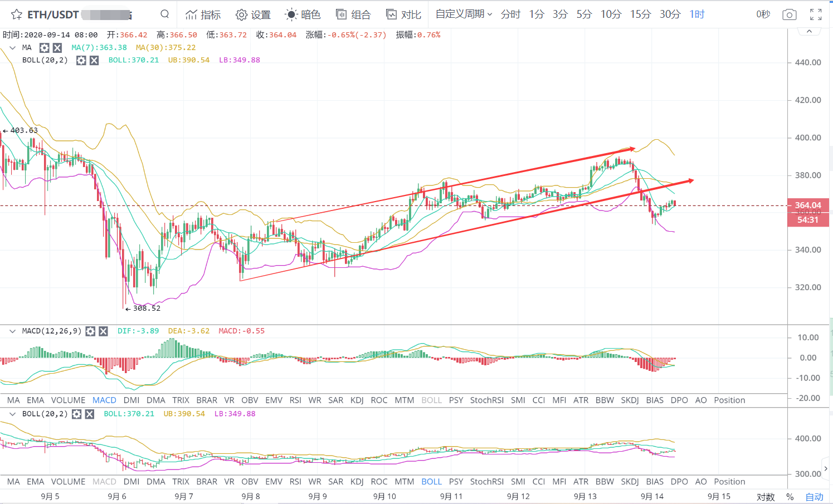833x504 pixels.
Task: Add ETH/USDT to favorites with the star
Action: tap(16, 14)
